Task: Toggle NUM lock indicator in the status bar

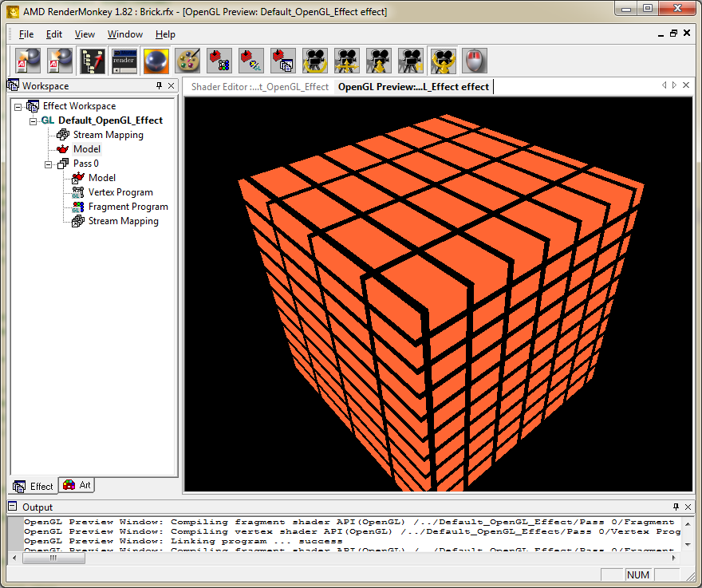Action: pos(638,574)
